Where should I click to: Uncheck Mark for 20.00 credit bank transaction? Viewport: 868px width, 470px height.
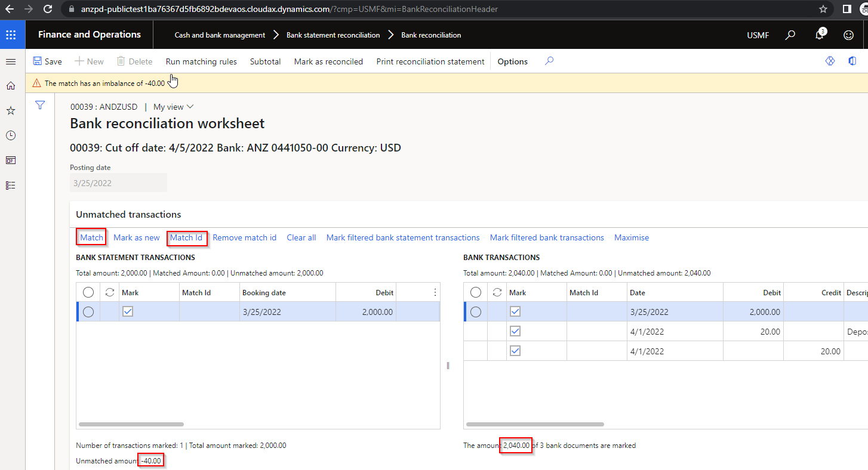pyautogui.click(x=515, y=351)
